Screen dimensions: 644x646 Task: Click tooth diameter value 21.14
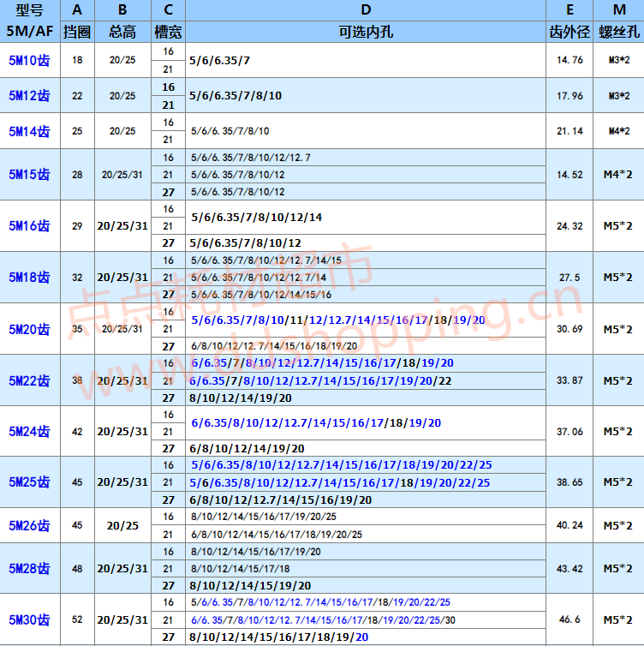569,131
